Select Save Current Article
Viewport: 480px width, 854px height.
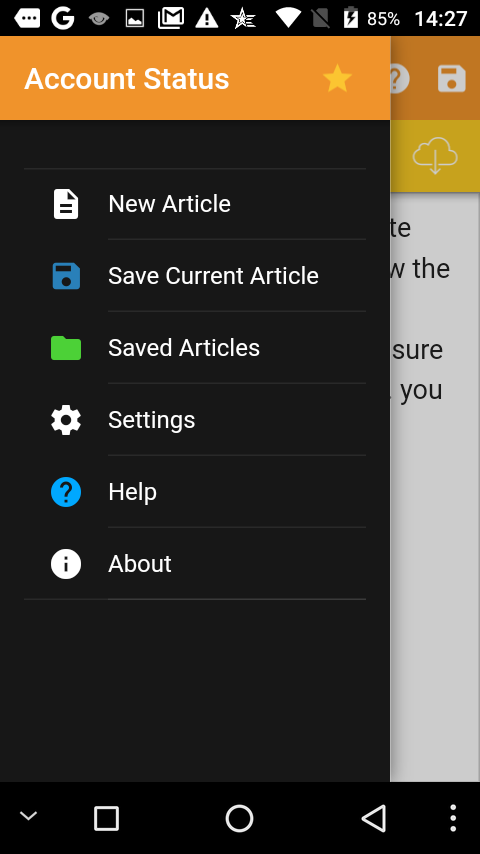pyautogui.click(x=195, y=276)
